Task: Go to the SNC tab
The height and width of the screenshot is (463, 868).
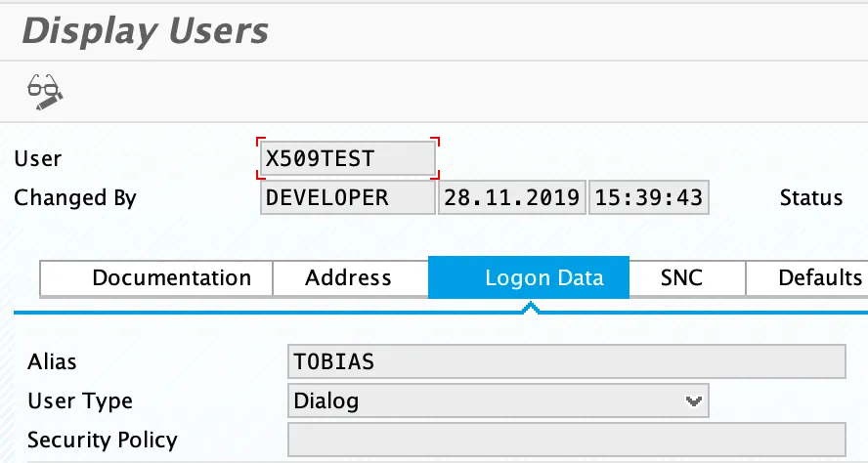Action: 681,278
